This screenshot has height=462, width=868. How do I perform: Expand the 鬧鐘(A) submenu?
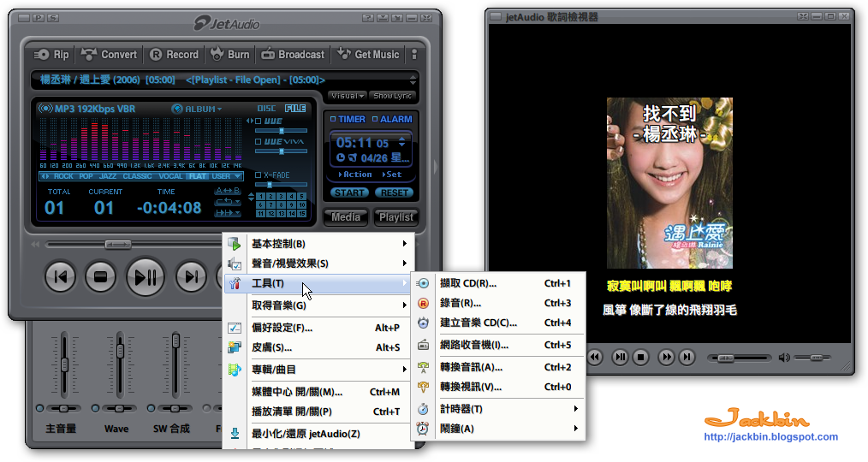click(498, 429)
